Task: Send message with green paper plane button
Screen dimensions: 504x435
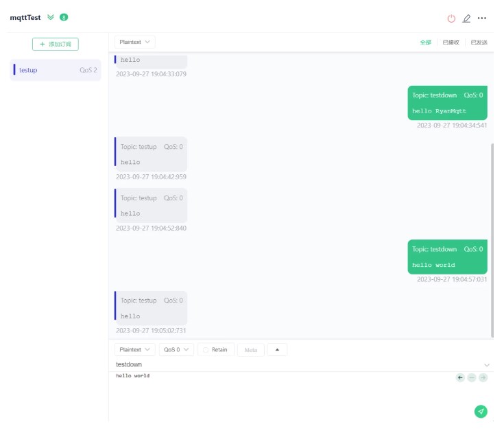Action: coord(481,411)
